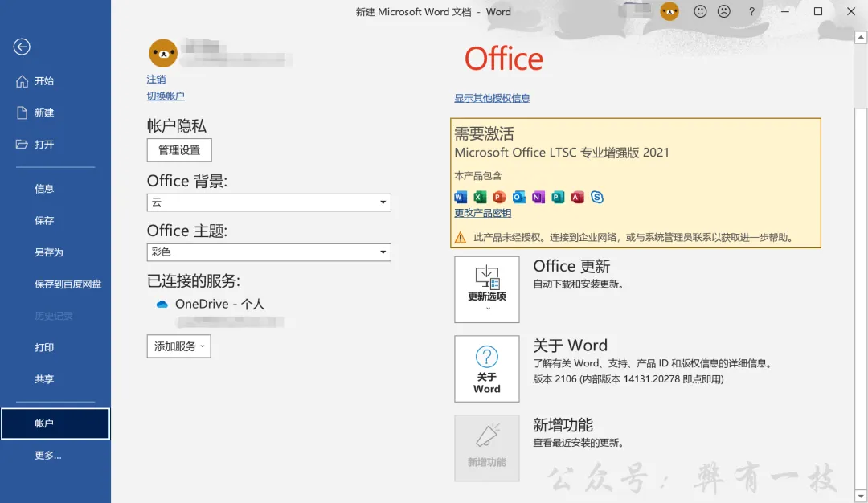Open the Office 主题 dropdown
This screenshot has height=503, width=868.
click(x=269, y=252)
